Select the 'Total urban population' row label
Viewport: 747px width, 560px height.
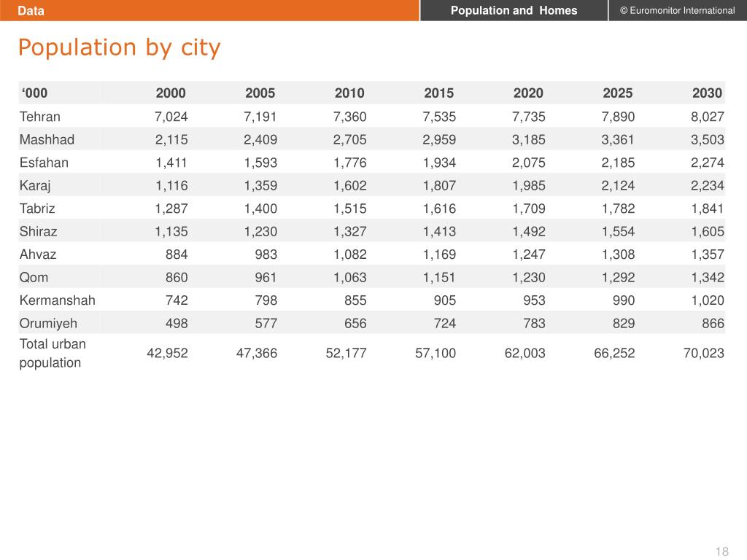(x=53, y=354)
